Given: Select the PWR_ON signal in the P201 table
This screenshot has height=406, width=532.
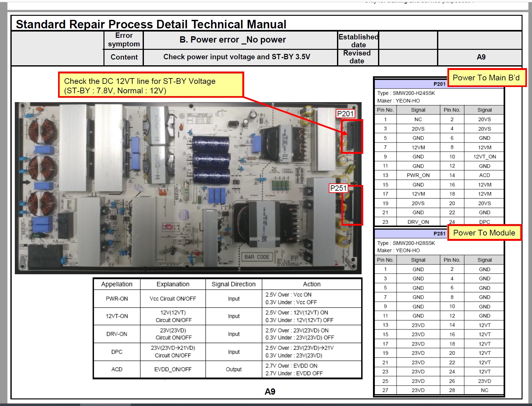Looking at the screenshot, I should coord(418,175).
